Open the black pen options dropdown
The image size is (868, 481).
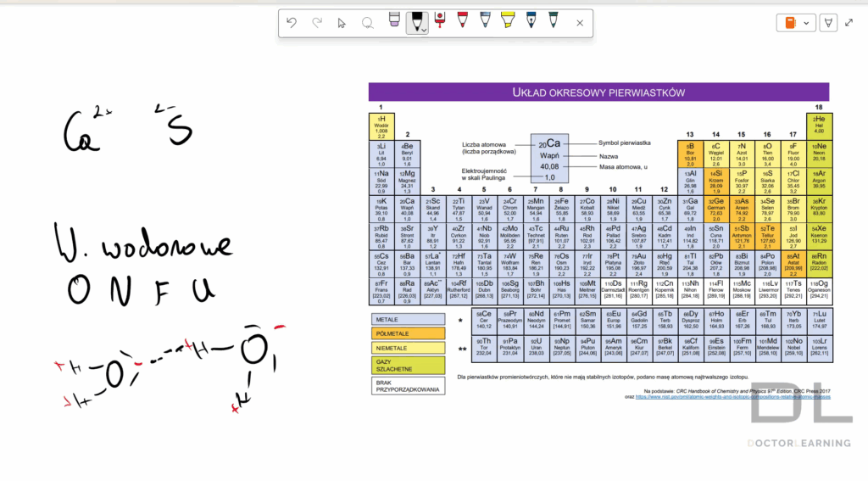tap(424, 30)
